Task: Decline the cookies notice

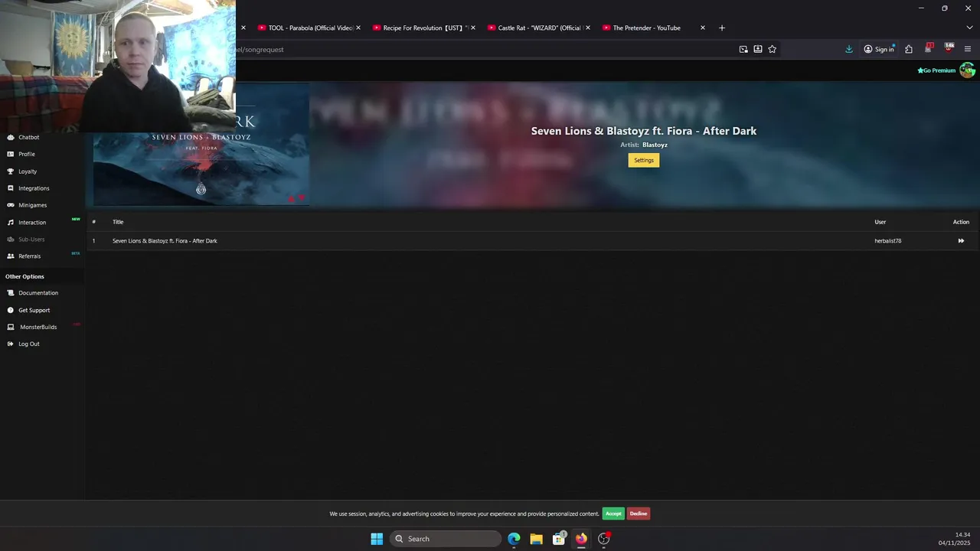Action: pos(639,514)
